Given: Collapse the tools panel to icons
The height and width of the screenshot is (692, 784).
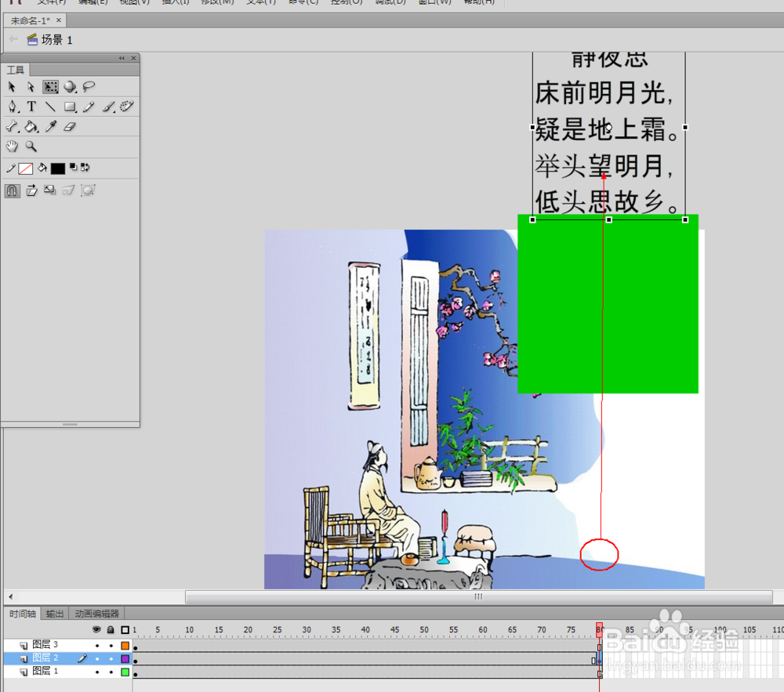Looking at the screenshot, I should coord(122,58).
